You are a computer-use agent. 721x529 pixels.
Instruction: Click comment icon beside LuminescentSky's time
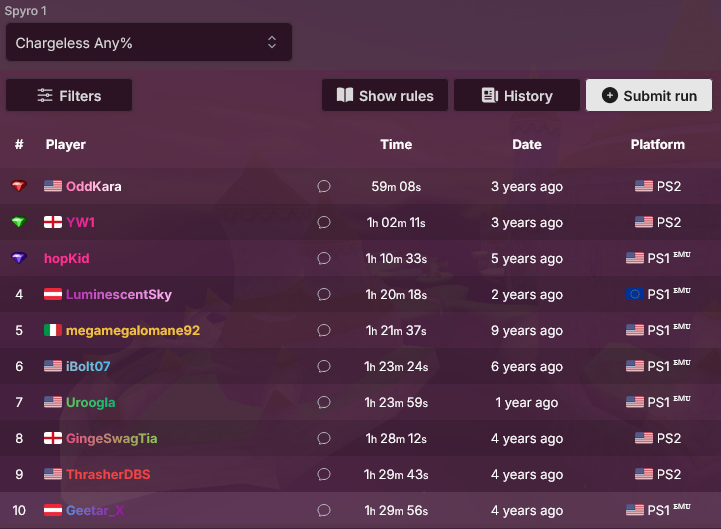(324, 294)
